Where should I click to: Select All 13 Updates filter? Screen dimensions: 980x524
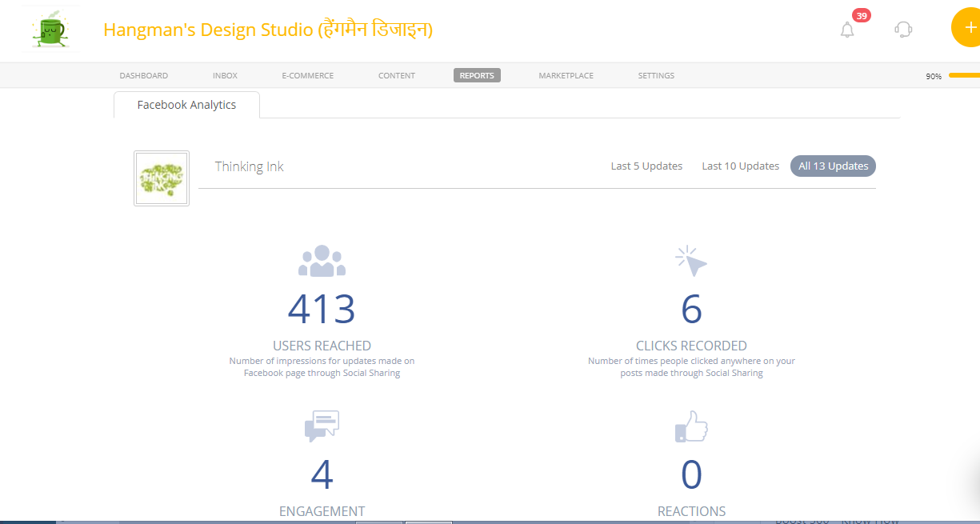pos(833,166)
